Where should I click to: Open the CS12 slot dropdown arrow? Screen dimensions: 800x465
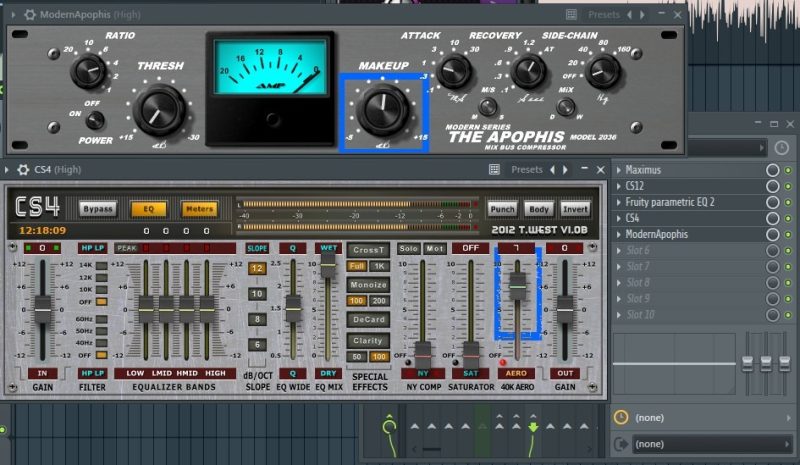pyautogui.click(x=619, y=186)
